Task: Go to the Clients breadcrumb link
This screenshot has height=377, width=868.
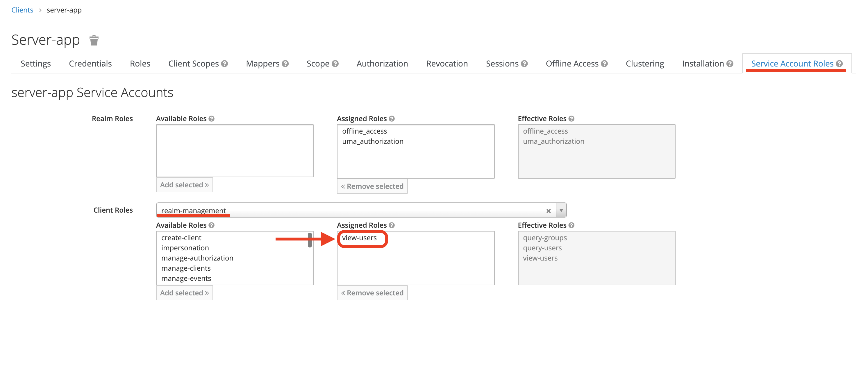Action: [x=22, y=10]
